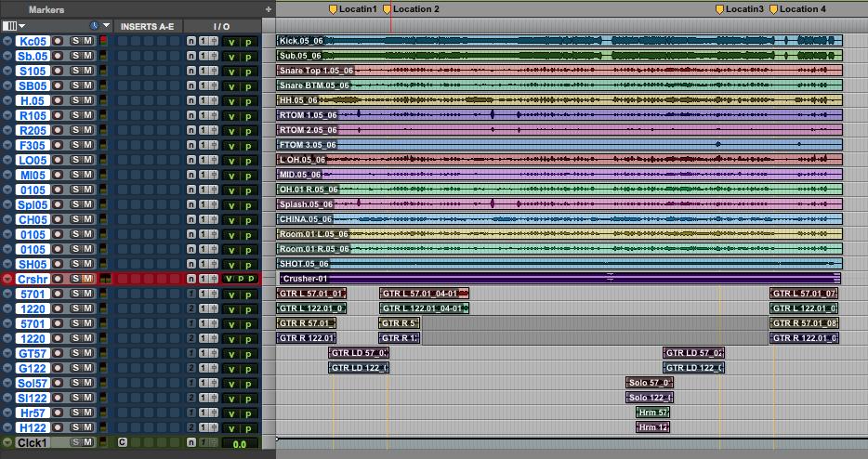The image size is (868, 459).
Task: Solo the Sol57 track
Action: pyautogui.click(x=75, y=383)
